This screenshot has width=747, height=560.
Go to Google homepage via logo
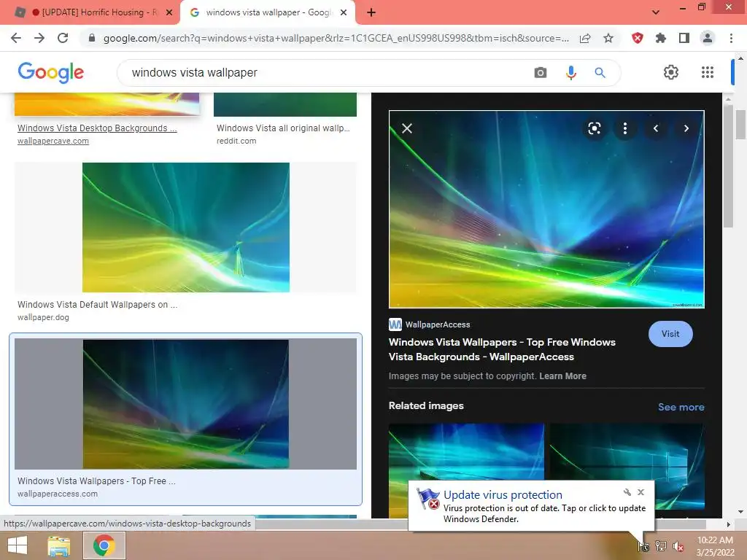(51, 72)
